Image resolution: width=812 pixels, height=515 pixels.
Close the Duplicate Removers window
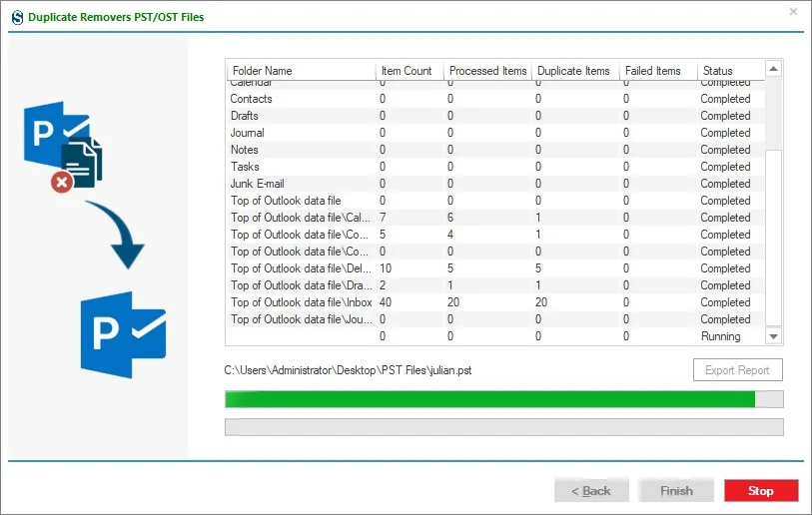click(x=793, y=11)
